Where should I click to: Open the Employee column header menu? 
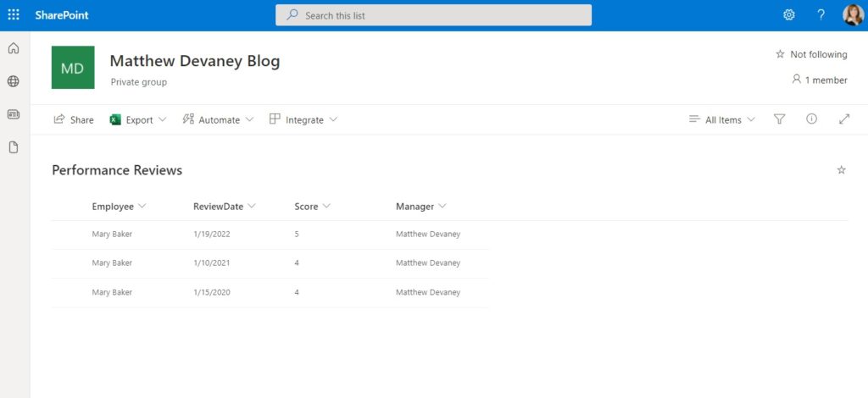coord(119,206)
